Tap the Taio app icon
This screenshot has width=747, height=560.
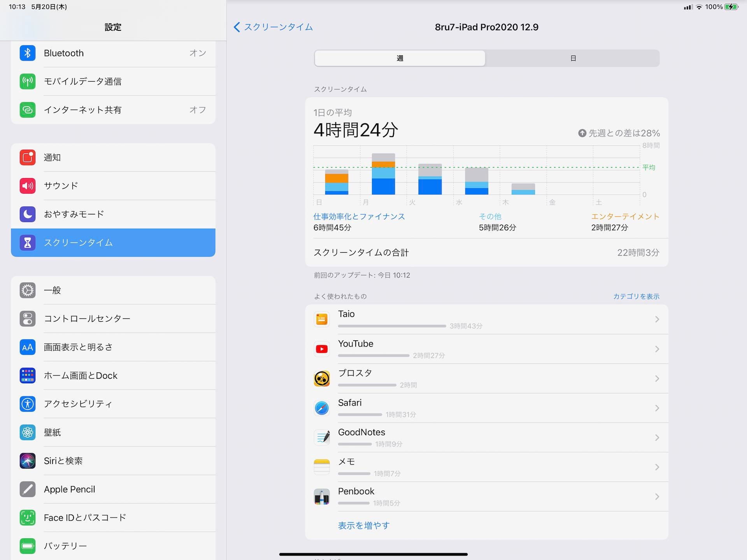pos(322,319)
